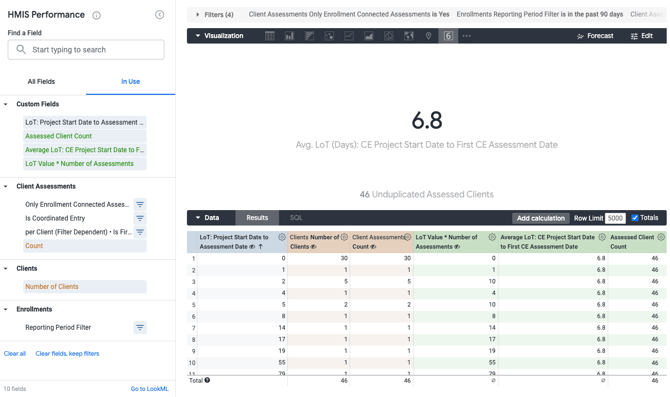Open gear menu for Average LoT column
This screenshot has height=397, width=670.
tap(602, 237)
